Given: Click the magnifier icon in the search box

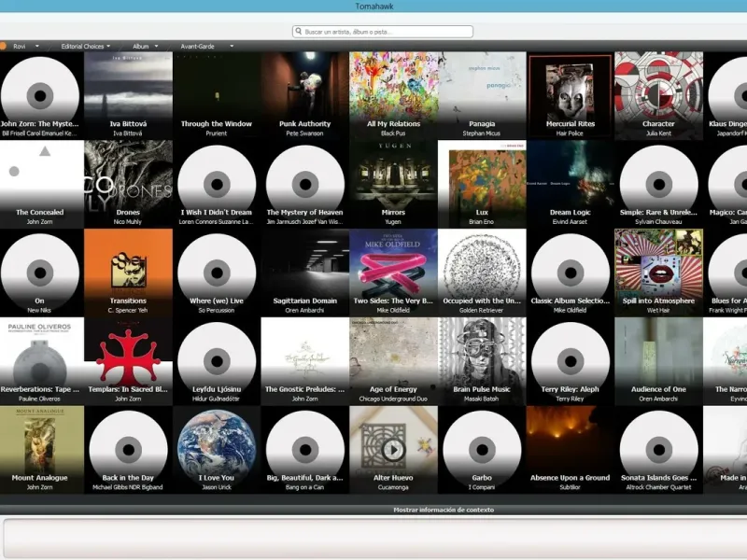Looking at the screenshot, I should coord(299,32).
